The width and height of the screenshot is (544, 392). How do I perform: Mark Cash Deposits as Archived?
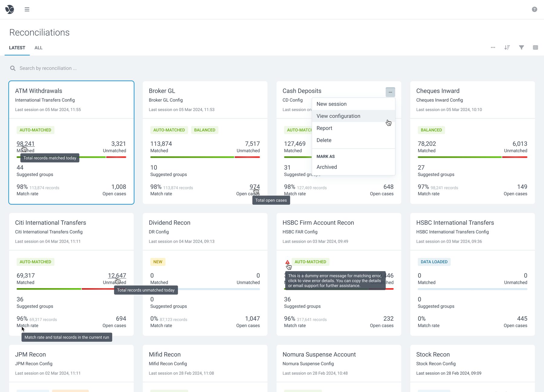(x=353, y=167)
